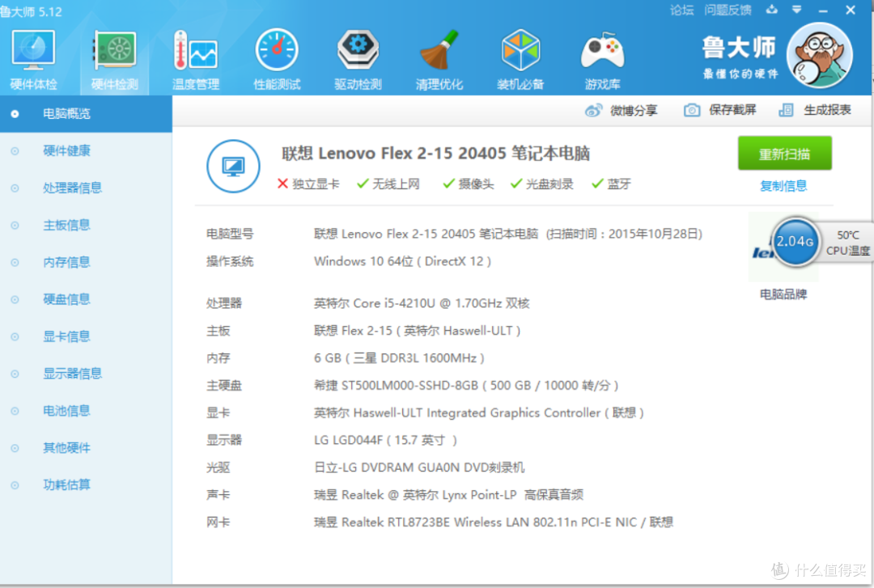Select 电脑概览 in sidebar
The image size is (874, 588).
click(86, 114)
